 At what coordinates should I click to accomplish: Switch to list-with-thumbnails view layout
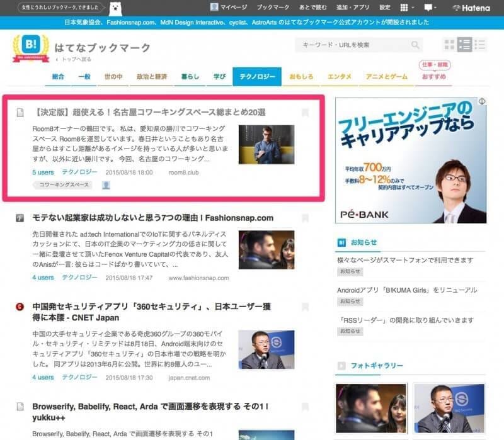pos(465,45)
